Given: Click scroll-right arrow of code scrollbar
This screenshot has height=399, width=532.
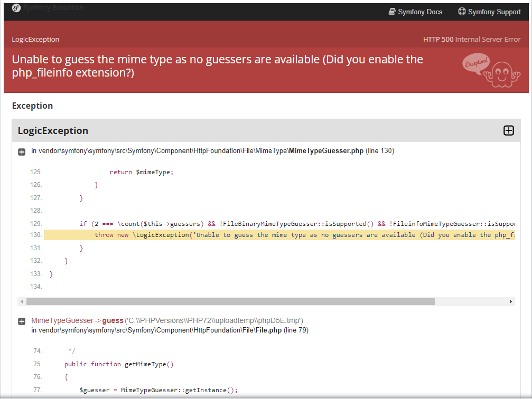Looking at the screenshot, I should tap(511, 302).
